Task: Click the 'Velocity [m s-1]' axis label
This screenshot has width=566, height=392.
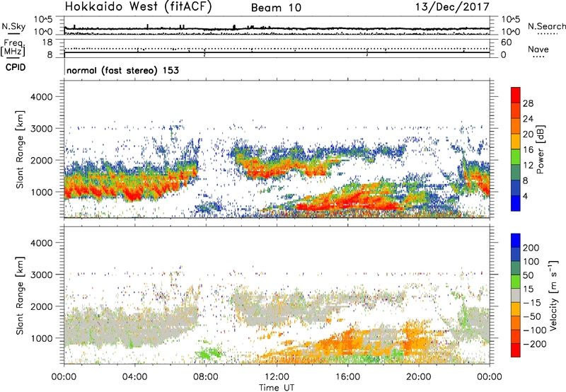Action: click(x=553, y=296)
